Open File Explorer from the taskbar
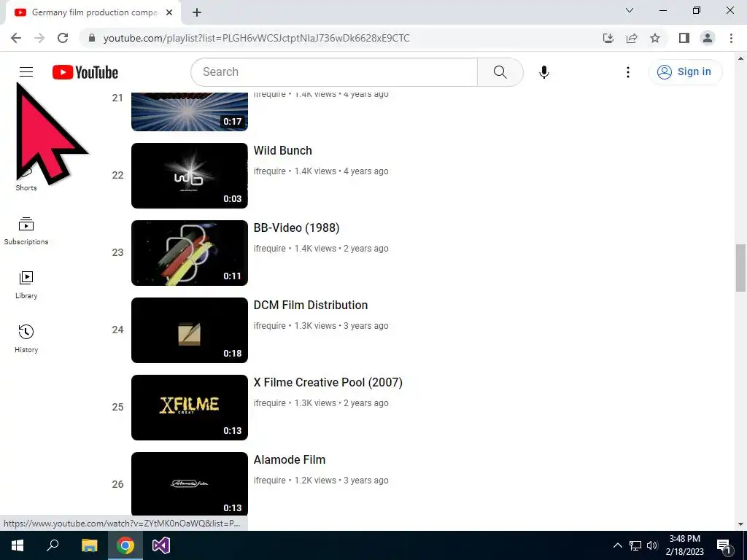747x560 pixels. click(89, 545)
